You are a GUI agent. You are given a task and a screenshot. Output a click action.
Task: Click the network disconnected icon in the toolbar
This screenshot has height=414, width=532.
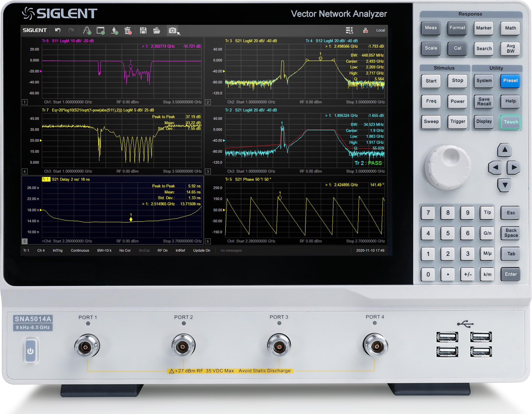coord(365,30)
